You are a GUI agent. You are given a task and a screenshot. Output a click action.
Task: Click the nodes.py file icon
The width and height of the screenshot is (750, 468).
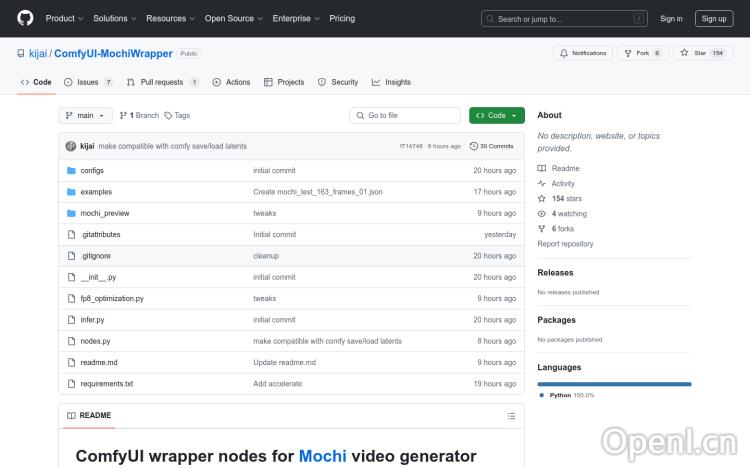[71, 341]
